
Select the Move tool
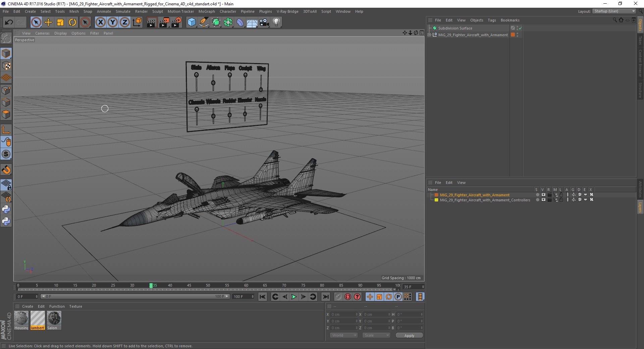(48, 22)
